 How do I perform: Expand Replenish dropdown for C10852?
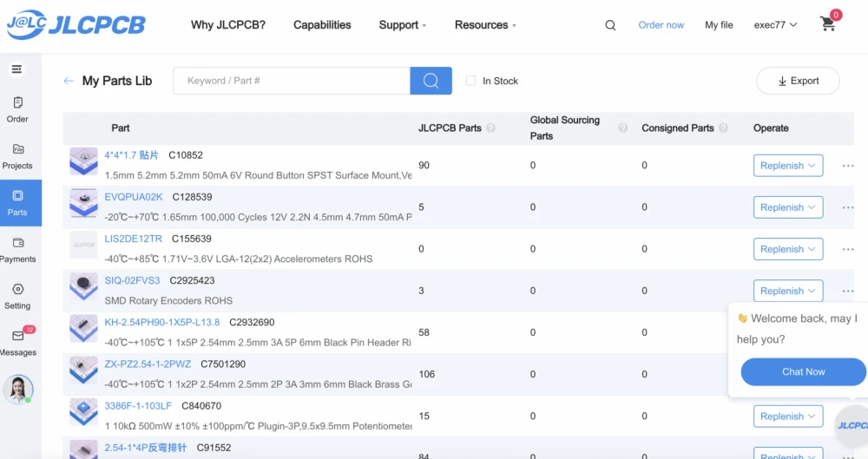point(787,166)
